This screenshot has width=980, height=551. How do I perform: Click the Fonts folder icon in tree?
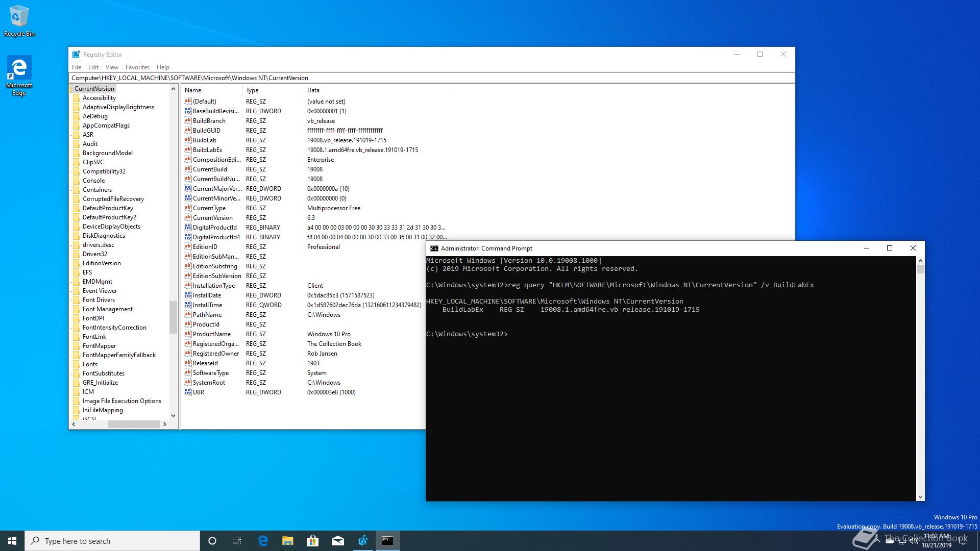point(77,364)
